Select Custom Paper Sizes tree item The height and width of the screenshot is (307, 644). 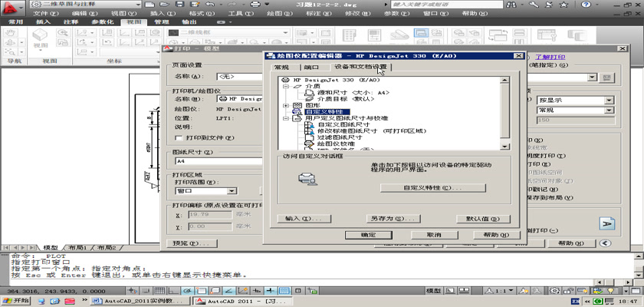click(x=343, y=124)
